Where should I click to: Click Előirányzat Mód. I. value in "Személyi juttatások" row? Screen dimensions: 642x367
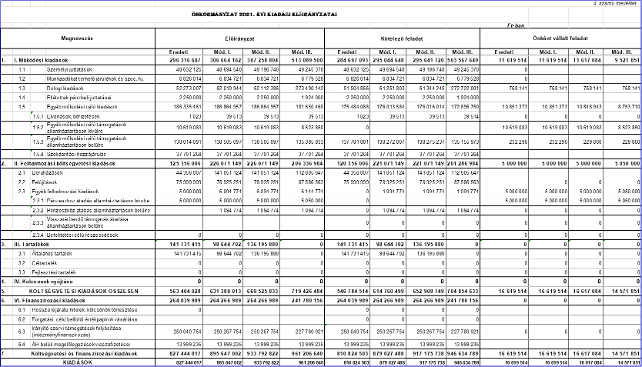[x=228, y=70]
